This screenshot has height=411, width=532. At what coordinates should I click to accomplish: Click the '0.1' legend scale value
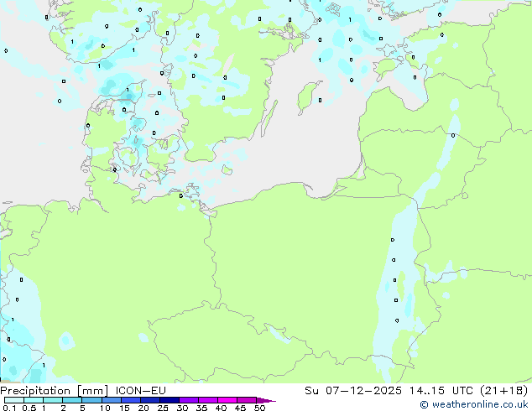9,408
